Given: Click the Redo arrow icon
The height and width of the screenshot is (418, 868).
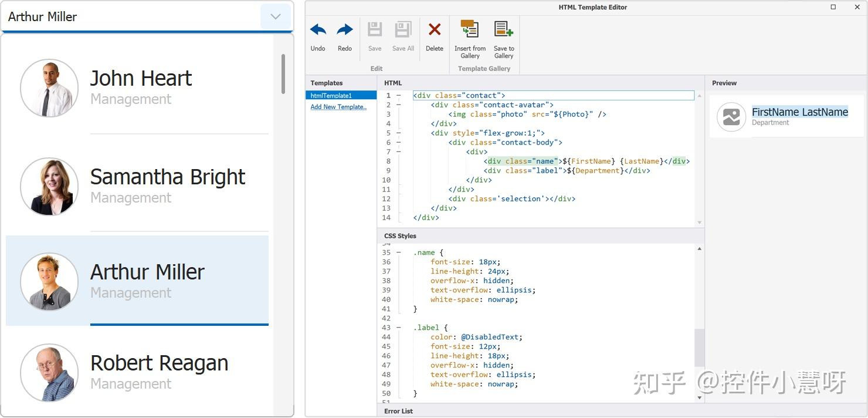Looking at the screenshot, I should pos(345,30).
